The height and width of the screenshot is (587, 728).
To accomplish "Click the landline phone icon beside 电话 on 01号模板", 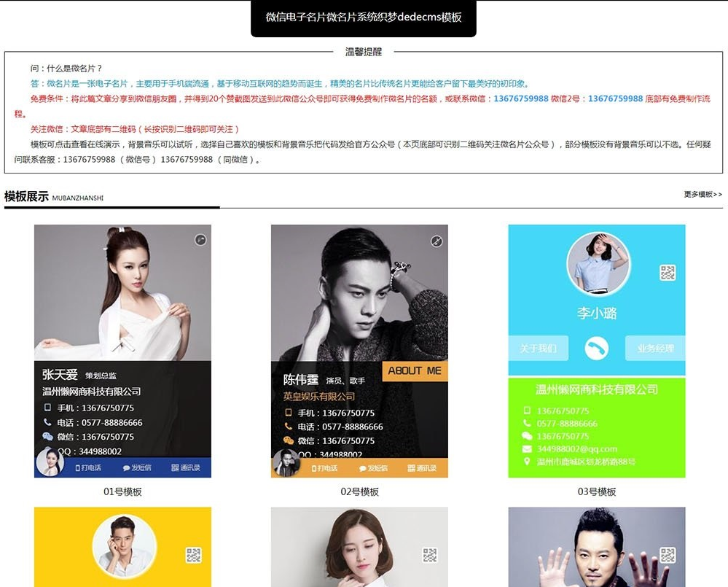I will pyautogui.click(x=47, y=421).
